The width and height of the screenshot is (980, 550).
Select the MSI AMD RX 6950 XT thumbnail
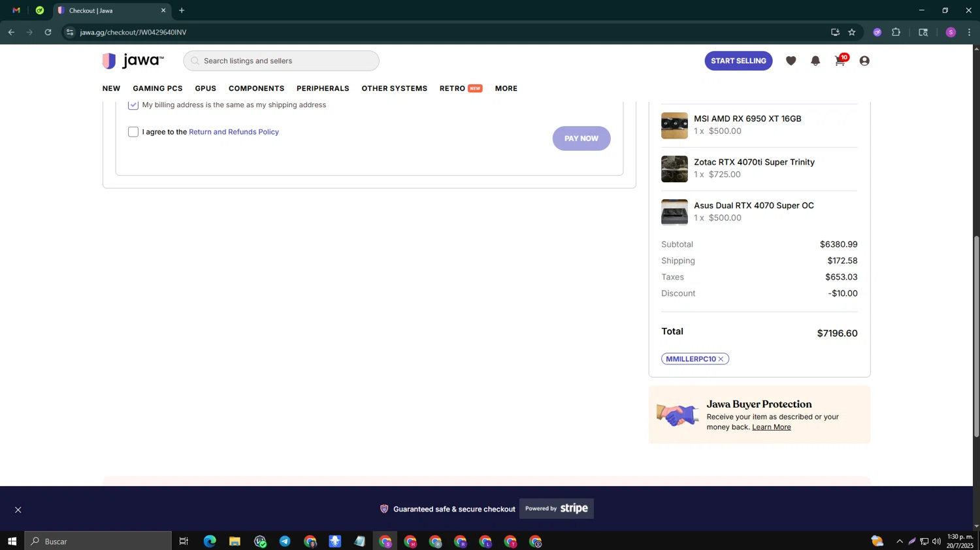tap(674, 125)
